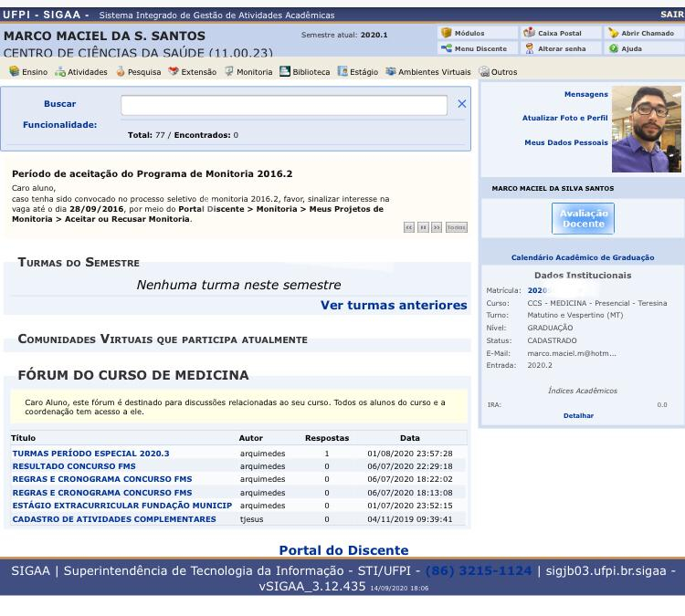Click the Autor column header
This screenshot has width=685, height=616.
click(x=251, y=438)
